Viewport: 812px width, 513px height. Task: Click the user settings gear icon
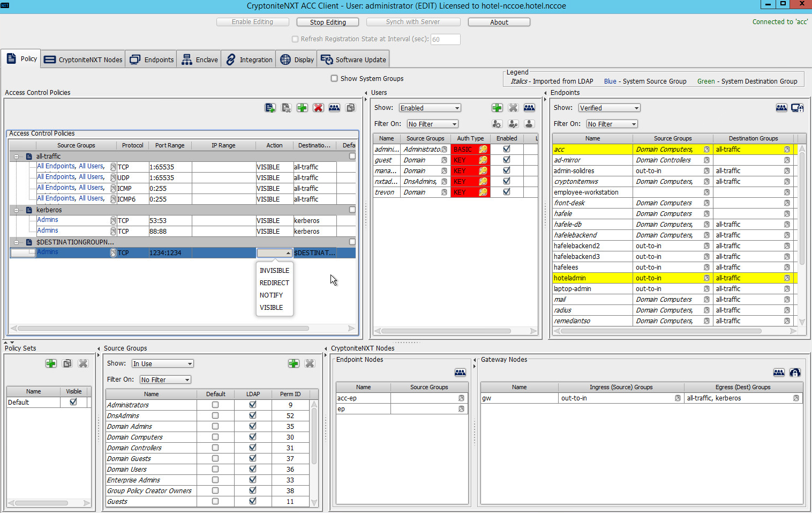click(497, 124)
